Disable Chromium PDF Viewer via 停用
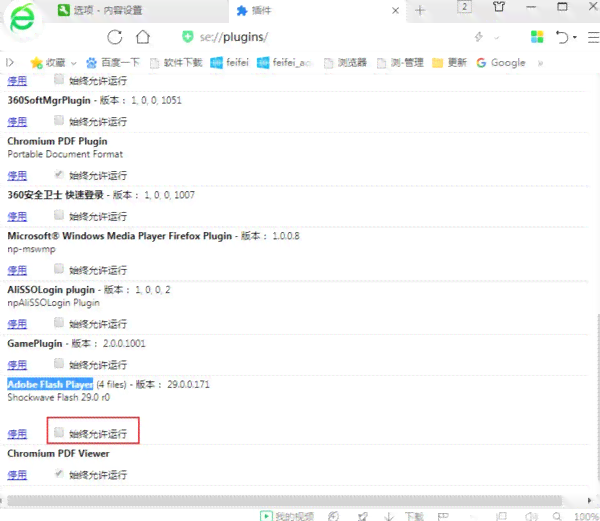Screen dimensions: 600x521 point(17,475)
